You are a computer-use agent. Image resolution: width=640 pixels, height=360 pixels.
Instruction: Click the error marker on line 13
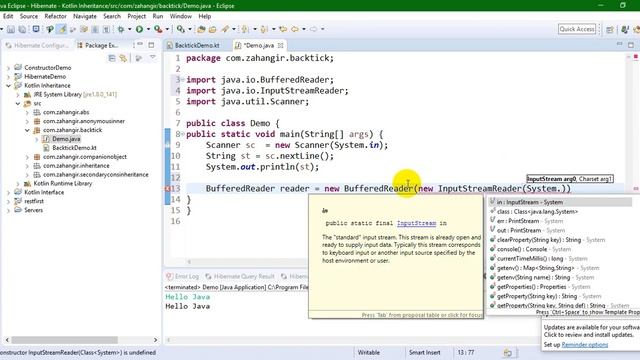167,189
